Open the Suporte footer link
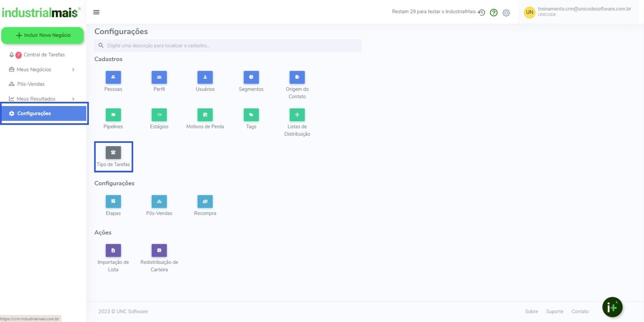This screenshot has width=644, height=322. [x=554, y=312]
